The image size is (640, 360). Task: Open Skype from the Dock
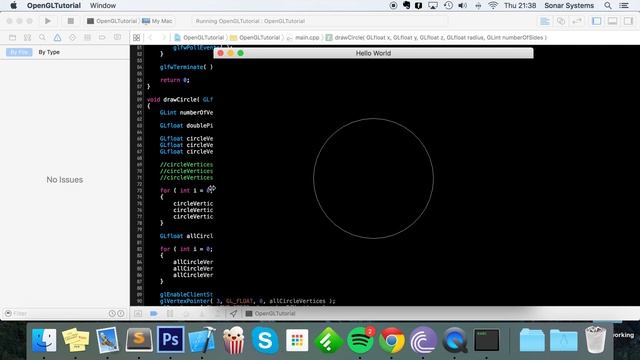tap(265, 340)
